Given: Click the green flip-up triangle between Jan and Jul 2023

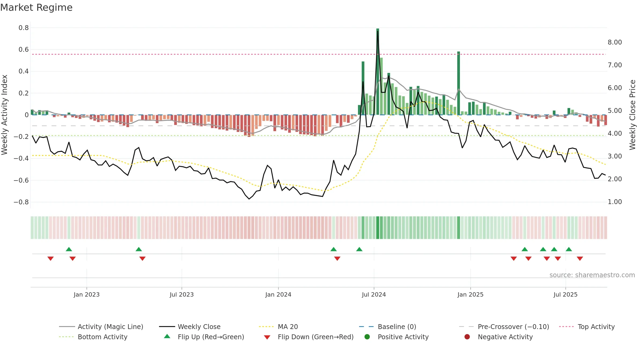Looking at the screenshot, I should [x=139, y=249].
